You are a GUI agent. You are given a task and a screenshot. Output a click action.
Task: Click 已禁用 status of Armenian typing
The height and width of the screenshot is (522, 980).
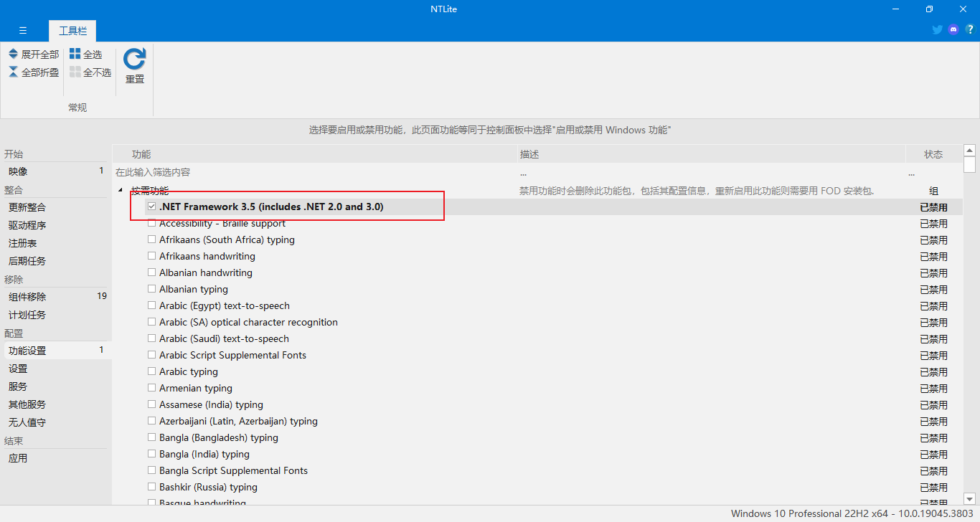point(933,389)
